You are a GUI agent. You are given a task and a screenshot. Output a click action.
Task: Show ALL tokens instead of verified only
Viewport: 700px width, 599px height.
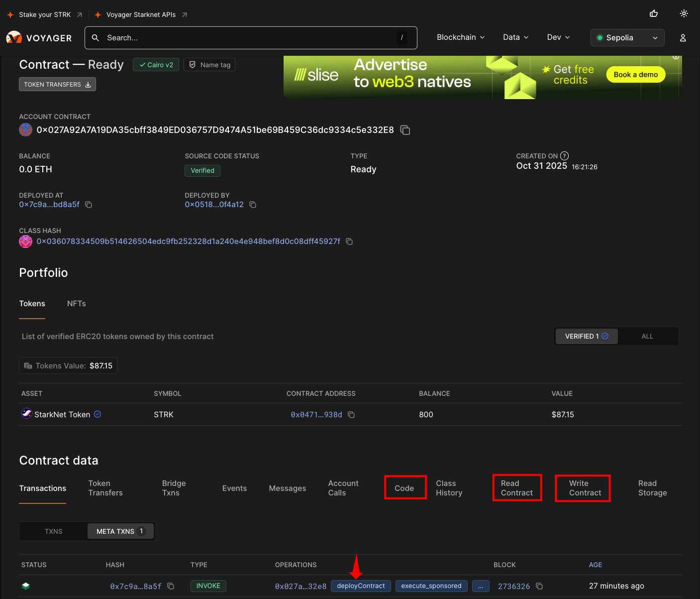pyautogui.click(x=647, y=336)
